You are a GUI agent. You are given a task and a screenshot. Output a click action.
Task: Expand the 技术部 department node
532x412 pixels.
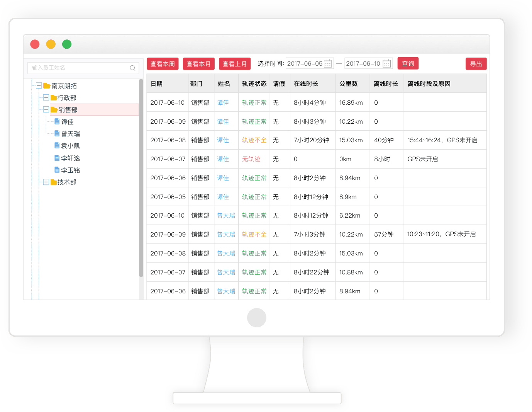click(x=46, y=182)
